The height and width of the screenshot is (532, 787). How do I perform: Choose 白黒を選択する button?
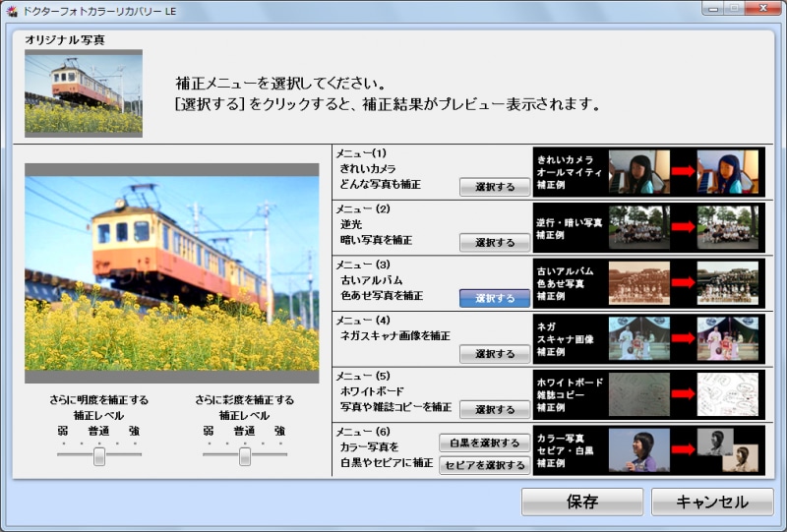(484, 443)
